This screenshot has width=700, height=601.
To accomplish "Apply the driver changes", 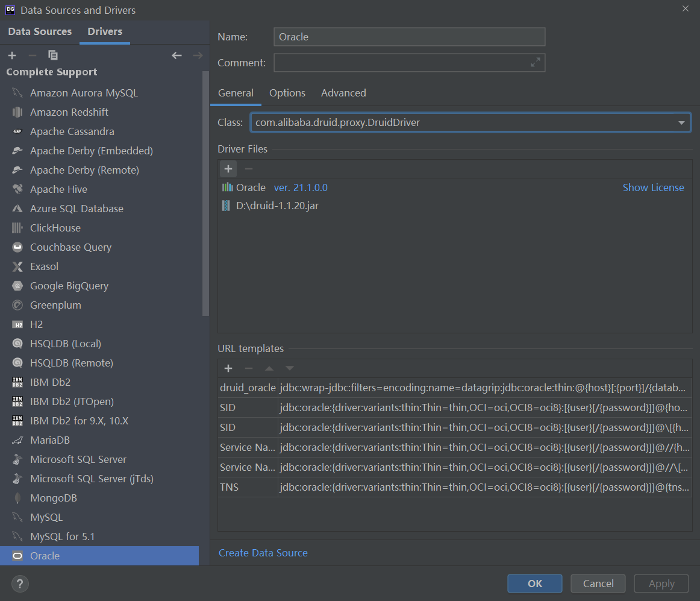I will [x=661, y=584].
